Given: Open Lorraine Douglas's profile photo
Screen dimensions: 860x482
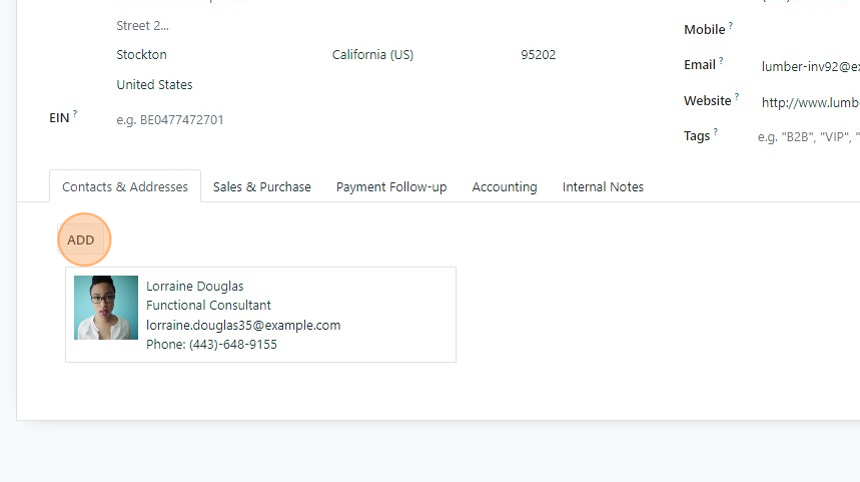Looking at the screenshot, I should 106,308.
